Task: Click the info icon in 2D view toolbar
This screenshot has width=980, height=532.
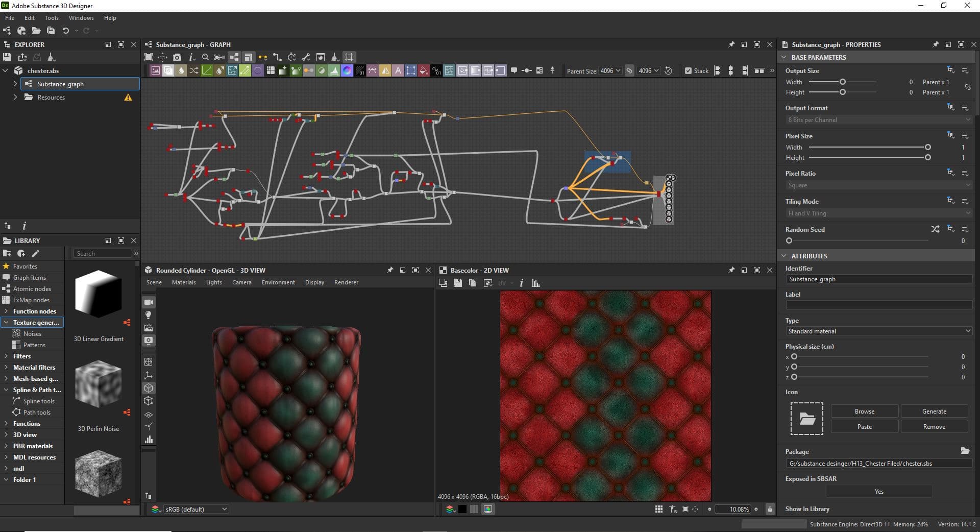Action: click(x=521, y=283)
